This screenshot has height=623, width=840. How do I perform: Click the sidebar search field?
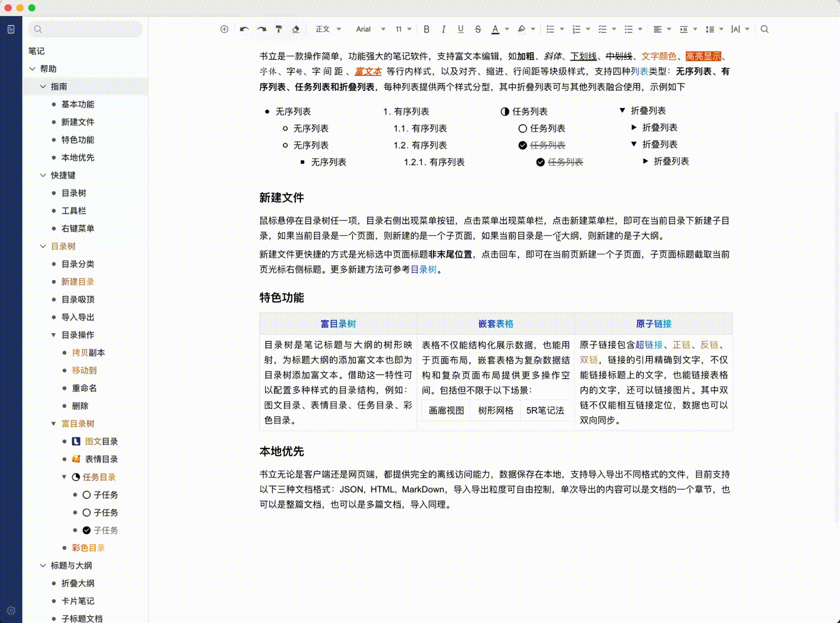pyautogui.click(x=86, y=29)
